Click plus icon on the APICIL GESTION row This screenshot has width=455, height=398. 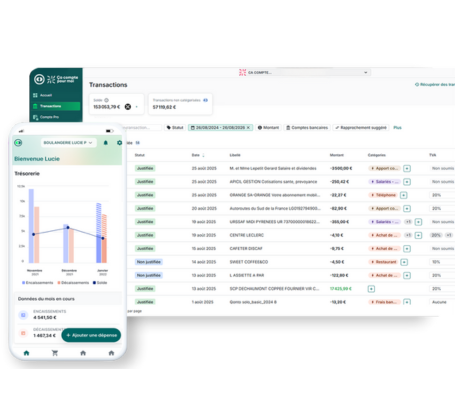pos(407,182)
